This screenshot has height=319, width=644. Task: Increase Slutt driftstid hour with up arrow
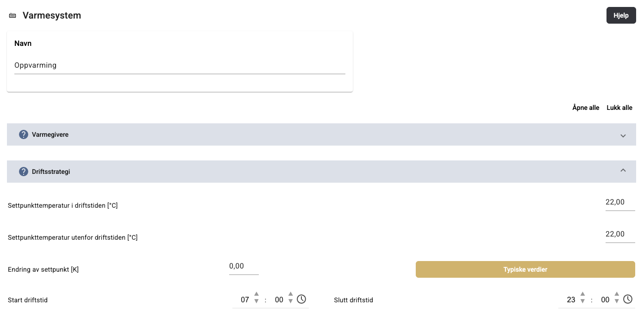[582, 294]
